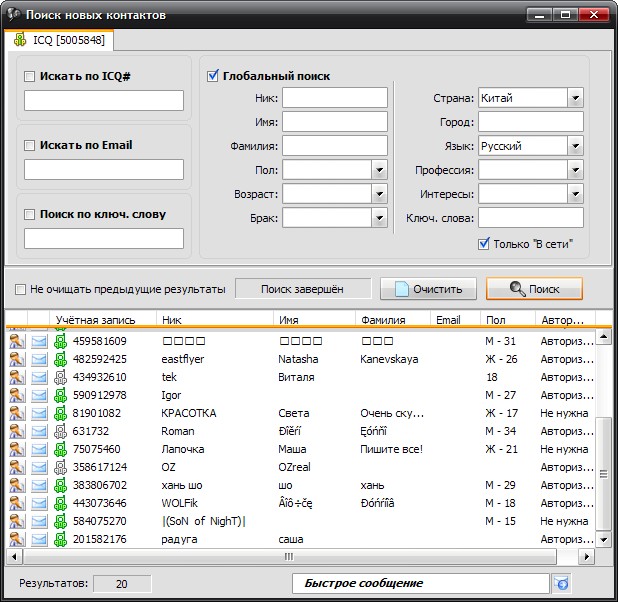Open the 'Страна' country dropdown
This screenshot has height=602, width=618.
(575, 98)
